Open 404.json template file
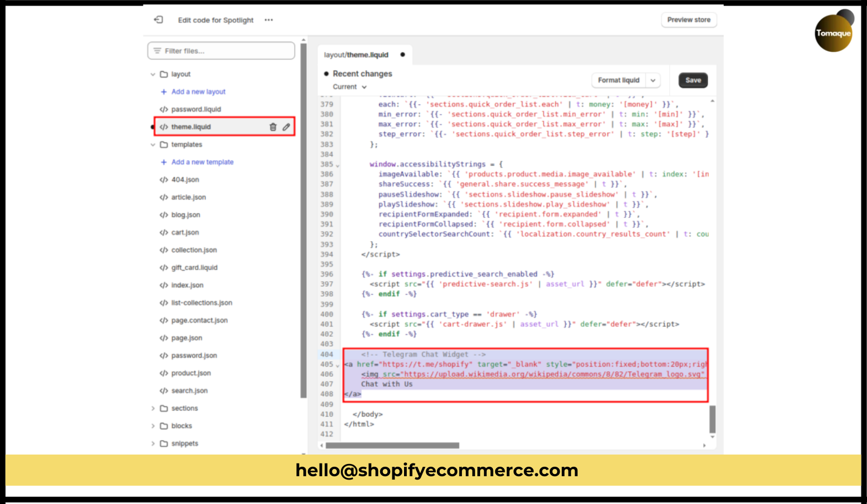 coord(185,179)
